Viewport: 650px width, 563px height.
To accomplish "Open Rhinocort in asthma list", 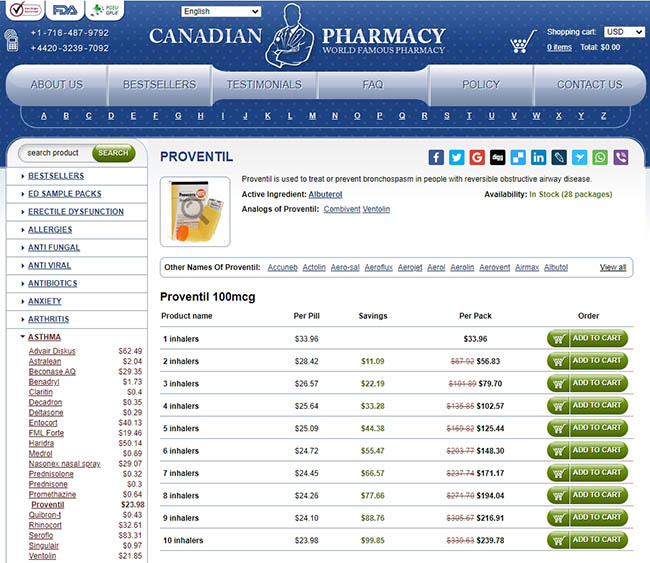I will click(45, 525).
